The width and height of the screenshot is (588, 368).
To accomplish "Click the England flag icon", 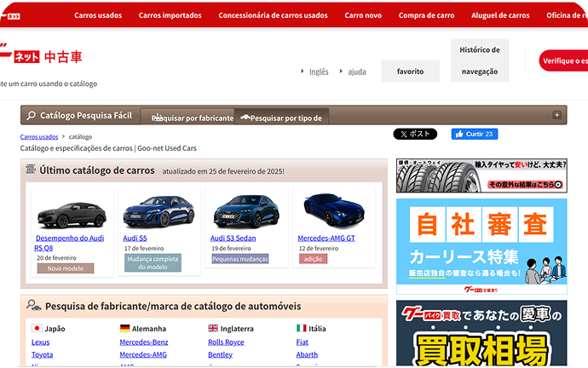I will pyautogui.click(x=213, y=328).
